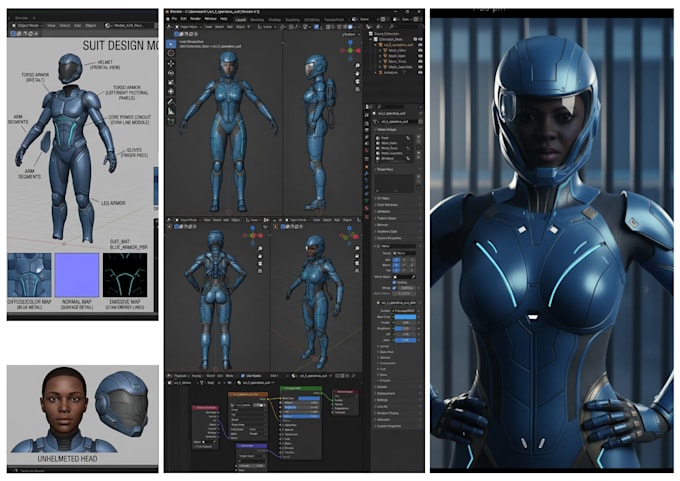Image resolution: width=680 pixels, height=481 pixels.
Task: Open Object Mode dropdown in top viewport
Action: pos(187,27)
